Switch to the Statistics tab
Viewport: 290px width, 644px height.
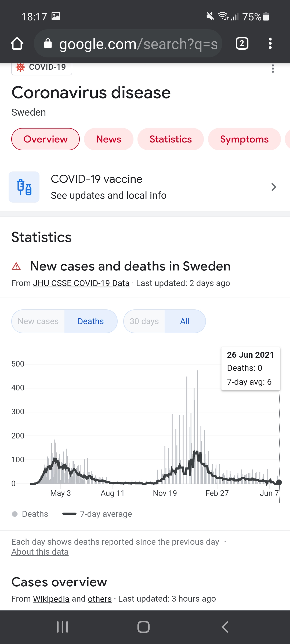171,139
